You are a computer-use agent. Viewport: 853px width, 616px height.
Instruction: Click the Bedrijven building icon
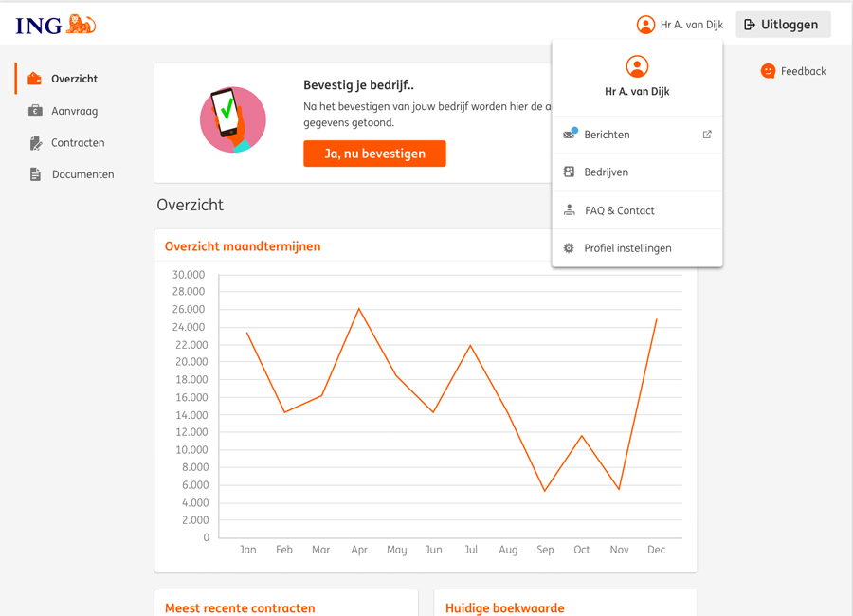569,172
